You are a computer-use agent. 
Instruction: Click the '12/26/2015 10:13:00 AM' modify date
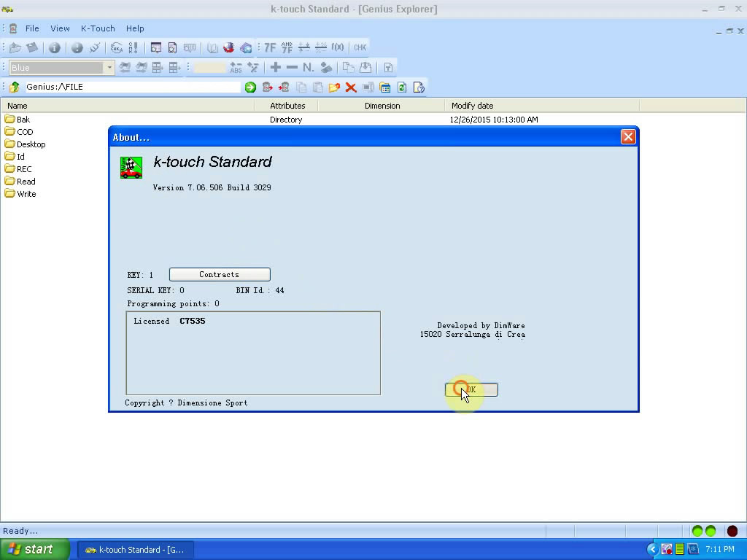pos(494,120)
